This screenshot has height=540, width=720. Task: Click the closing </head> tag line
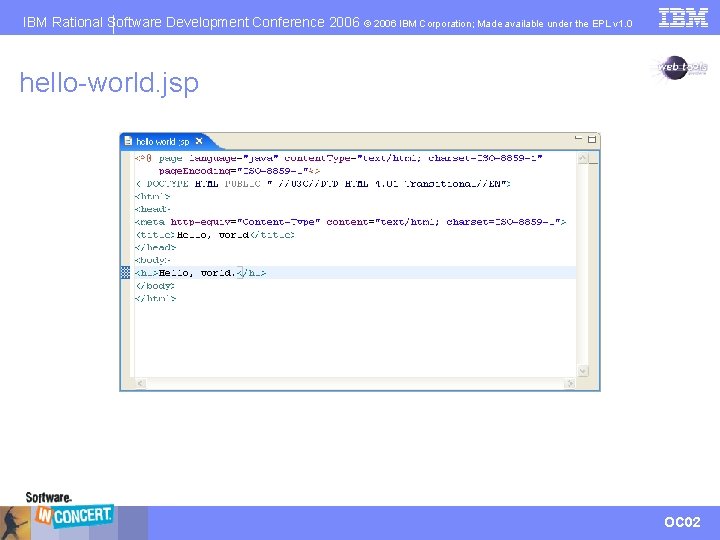pyautogui.click(x=155, y=247)
